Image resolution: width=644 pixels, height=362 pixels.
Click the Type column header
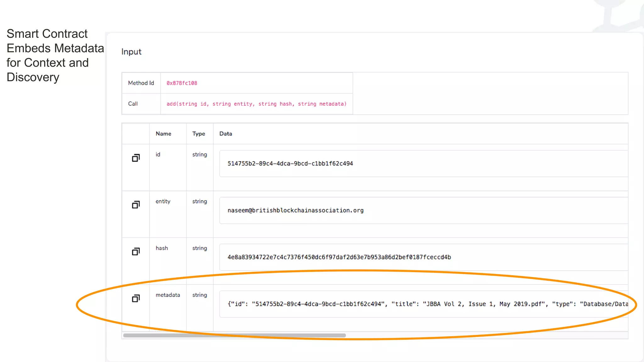tap(198, 134)
